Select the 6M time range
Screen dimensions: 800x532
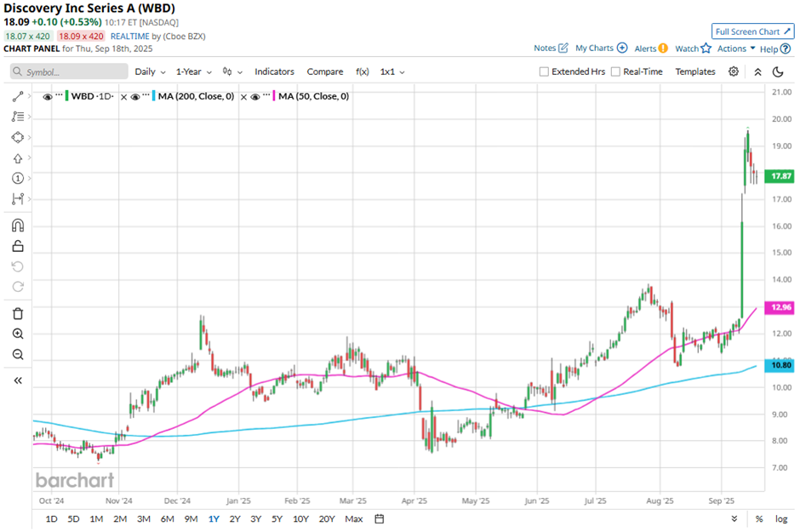[x=168, y=518]
